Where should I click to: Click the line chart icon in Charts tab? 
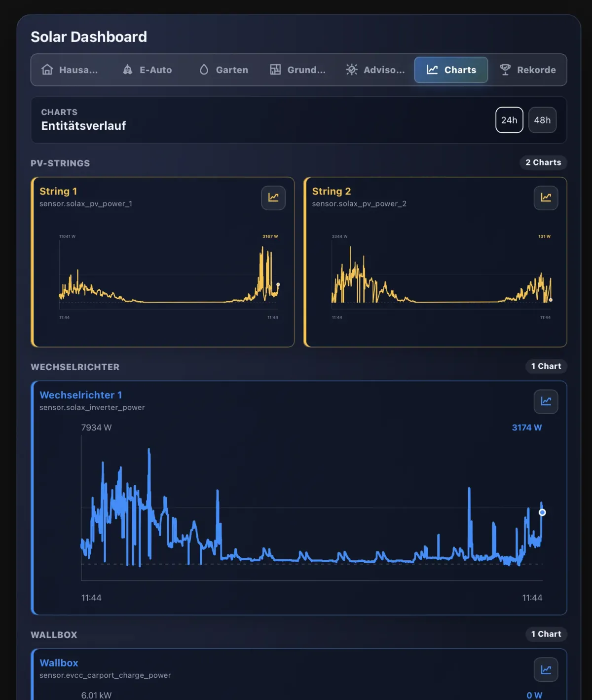432,70
